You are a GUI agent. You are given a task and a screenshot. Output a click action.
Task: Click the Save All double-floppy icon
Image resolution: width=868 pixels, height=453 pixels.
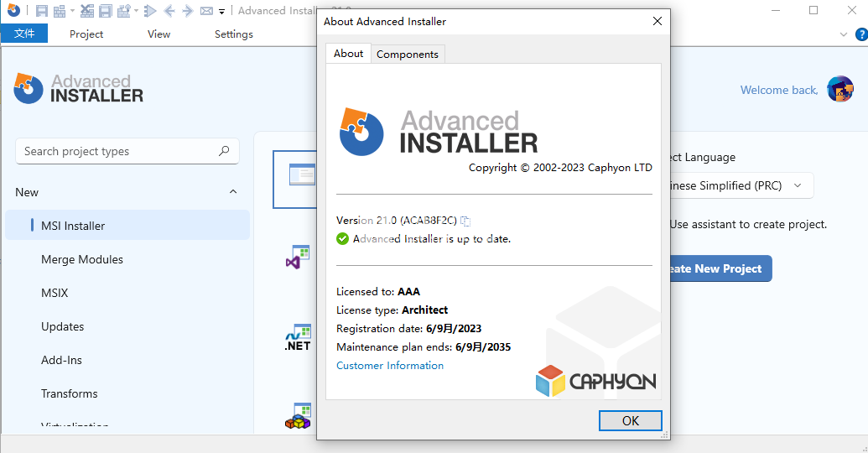[x=106, y=11]
